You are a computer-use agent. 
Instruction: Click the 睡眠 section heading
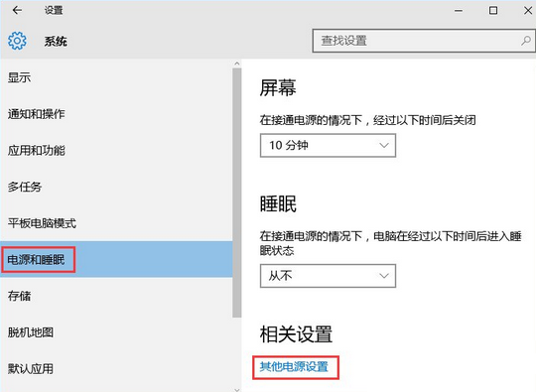pos(278,203)
